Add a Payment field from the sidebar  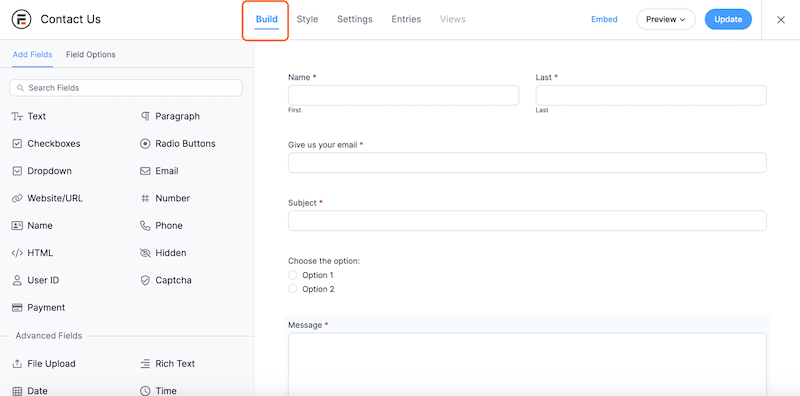[38, 308]
